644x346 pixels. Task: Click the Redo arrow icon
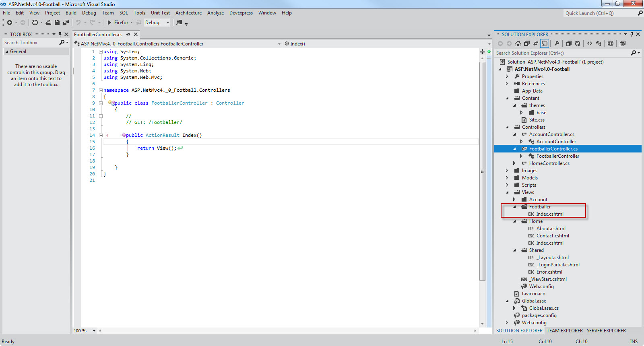coord(92,23)
